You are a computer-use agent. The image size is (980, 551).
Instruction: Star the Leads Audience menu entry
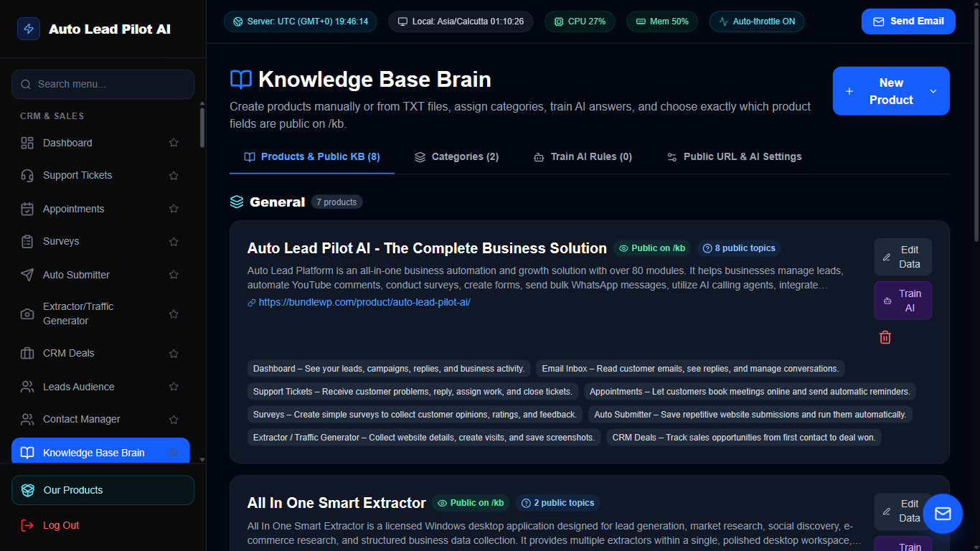(x=174, y=387)
